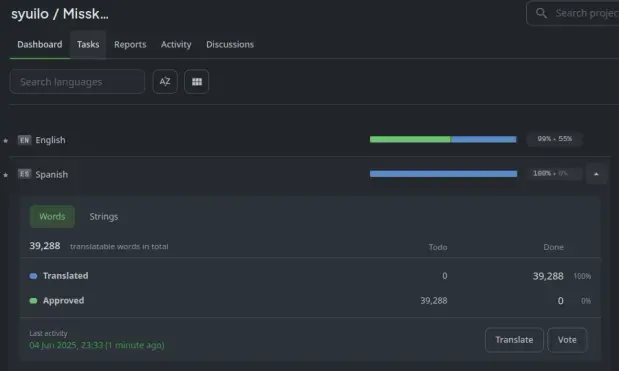Switch to grid view icon

[197, 82]
